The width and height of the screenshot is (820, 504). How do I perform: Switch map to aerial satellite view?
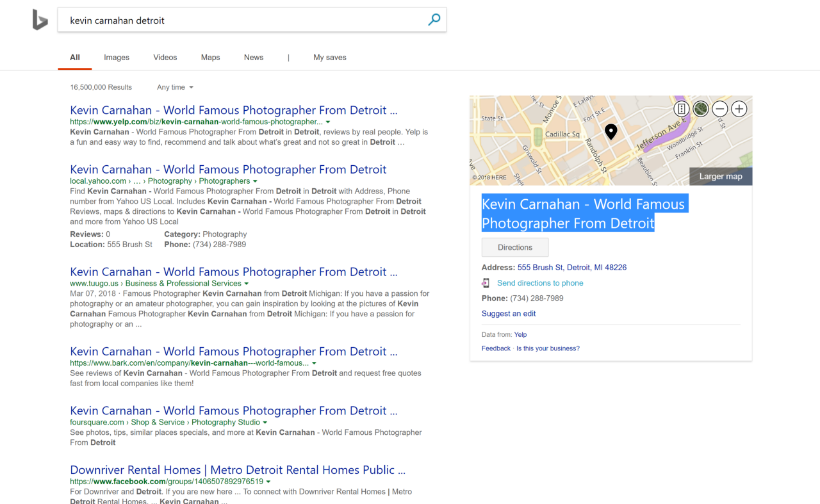[701, 109]
